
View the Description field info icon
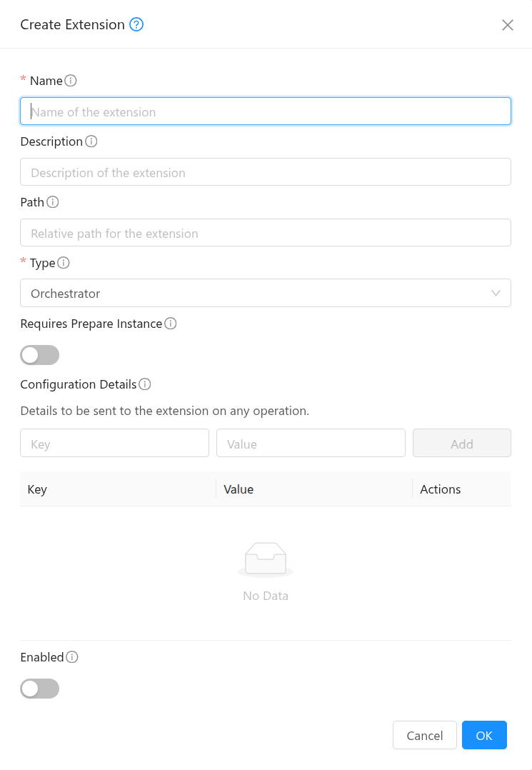91,141
